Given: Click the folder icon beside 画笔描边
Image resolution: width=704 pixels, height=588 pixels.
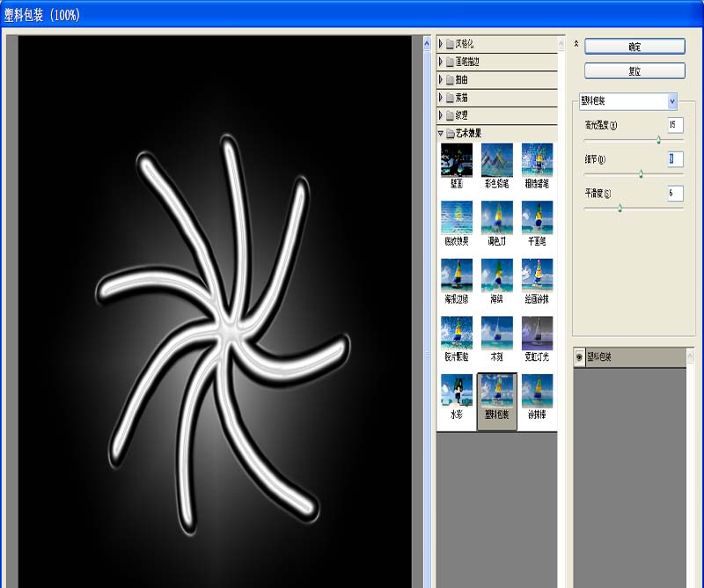Looking at the screenshot, I should (450, 62).
